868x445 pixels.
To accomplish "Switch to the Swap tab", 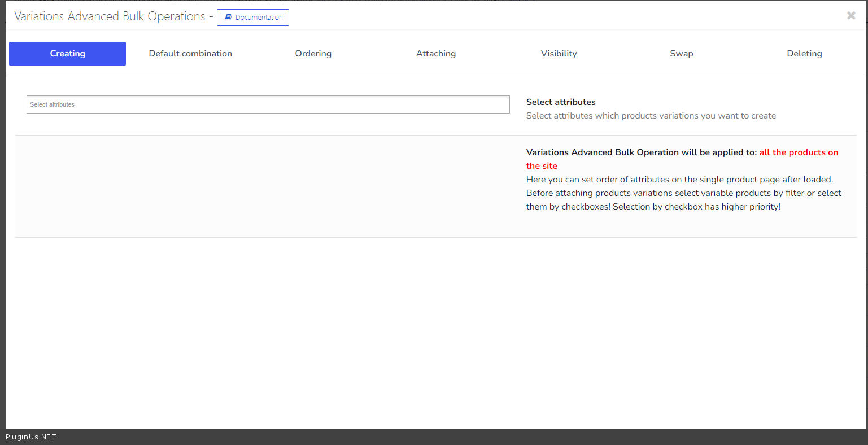I will 681,54.
